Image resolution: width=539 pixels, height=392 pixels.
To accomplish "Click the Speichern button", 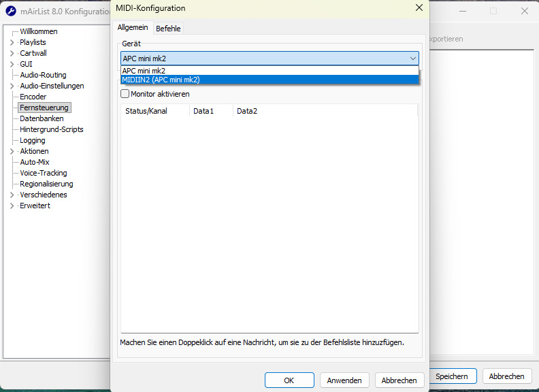I will (x=452, y=376).
